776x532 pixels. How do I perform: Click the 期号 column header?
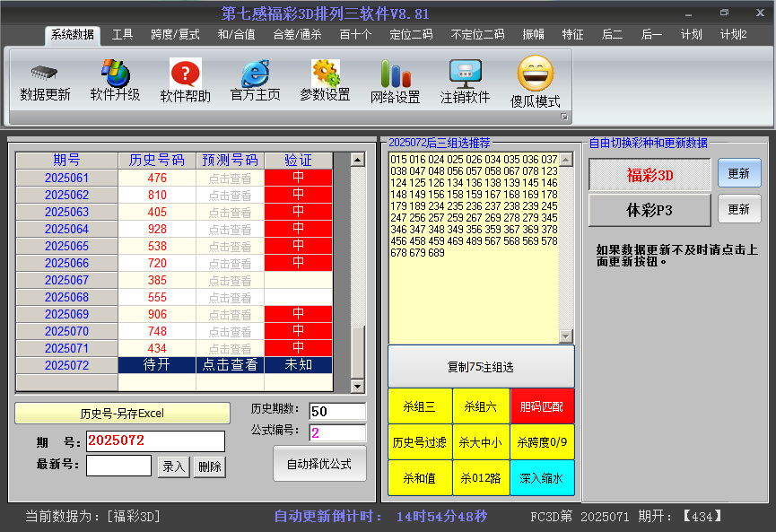[x=66, y=161]
